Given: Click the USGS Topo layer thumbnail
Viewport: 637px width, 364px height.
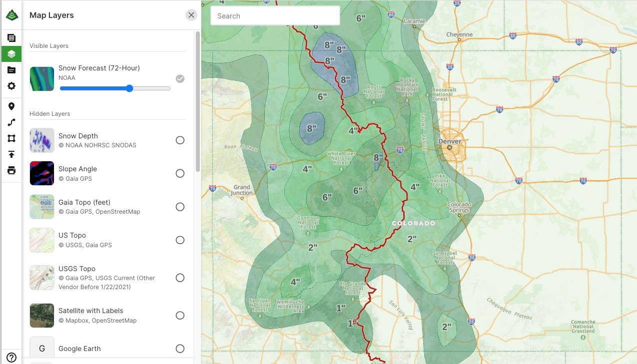Looking at the screenshot, I should click(x=42, y=278).
